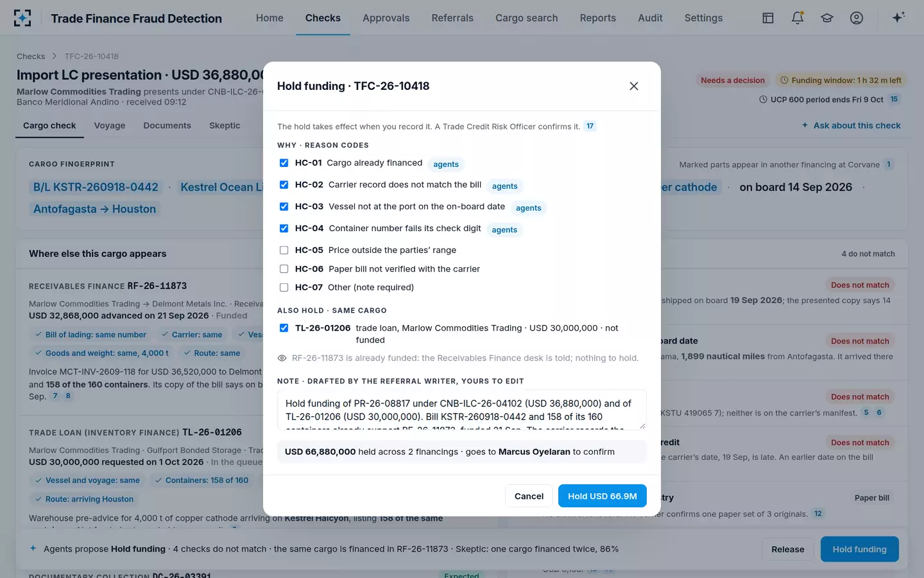Click the Needs a decision status badge
Image resolution: width=924 pixels, height=578 pixels.
pyautogui.click(x=733, y=80)
